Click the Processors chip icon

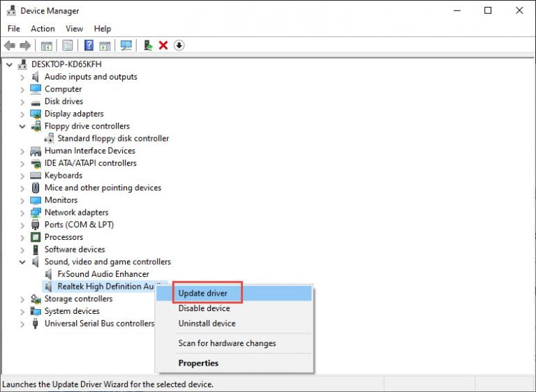coord(36,237)
